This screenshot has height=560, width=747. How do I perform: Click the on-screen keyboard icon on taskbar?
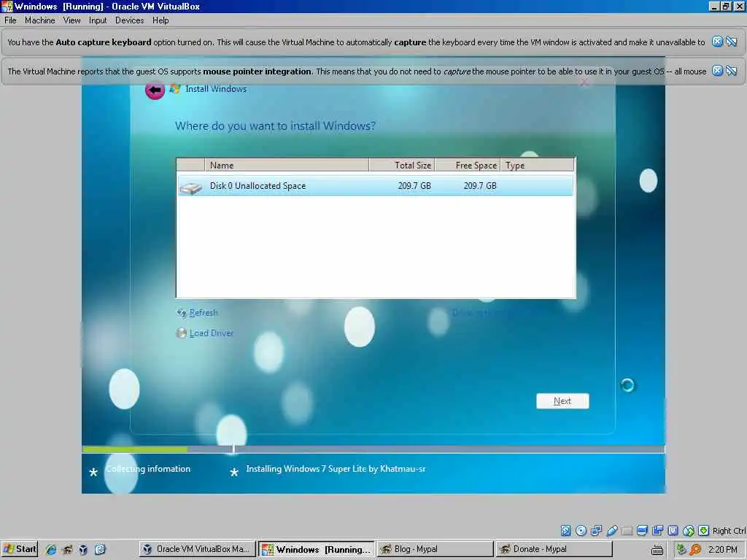[x=657, y=550]
